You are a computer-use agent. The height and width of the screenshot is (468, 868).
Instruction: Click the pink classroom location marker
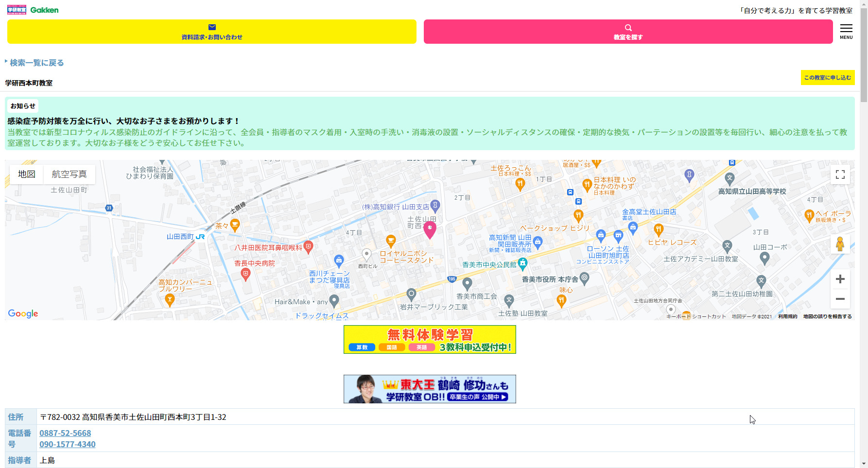pyautogui.click(x=430, y=230)
